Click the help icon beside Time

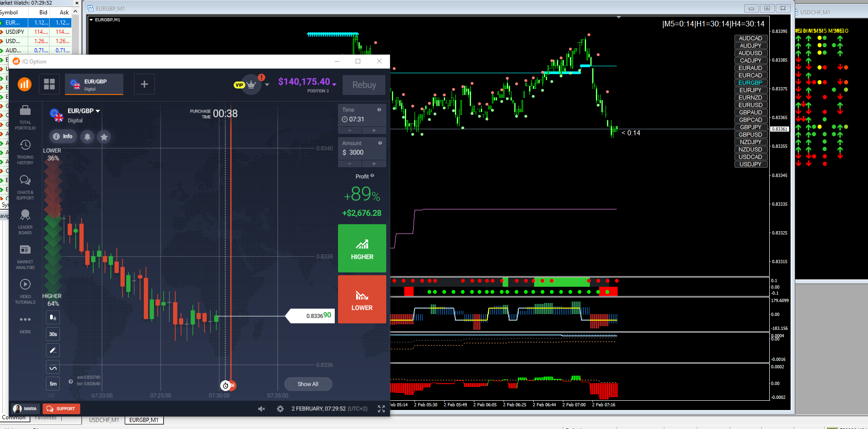pos(379,110)
